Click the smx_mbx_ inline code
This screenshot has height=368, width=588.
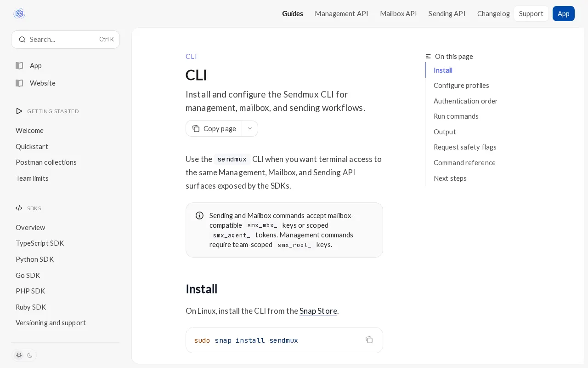point(262,225)
